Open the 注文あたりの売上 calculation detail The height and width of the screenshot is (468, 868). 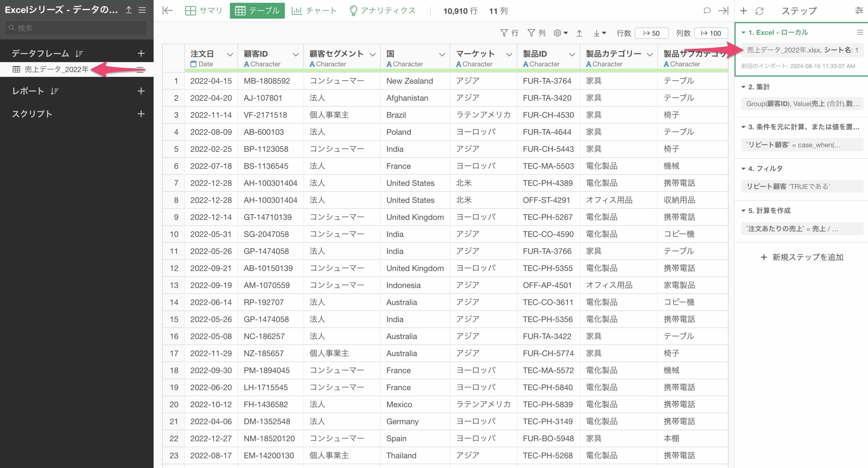[802, 229]
